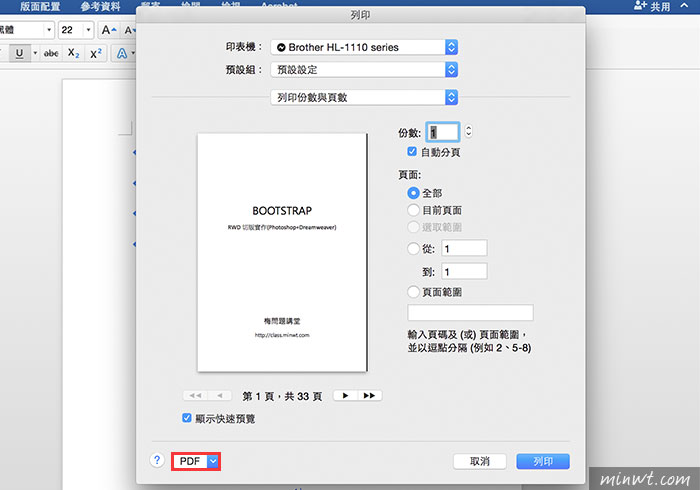The width and height of the screenshot is (700, 490).
Task: Click the page range text field
Action: tap(470, 312)
